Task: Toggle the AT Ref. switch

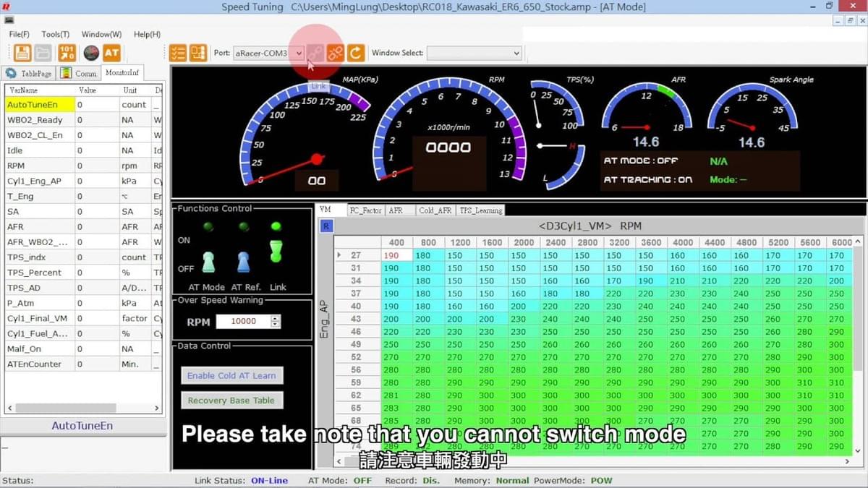Action: coord(244,262)
